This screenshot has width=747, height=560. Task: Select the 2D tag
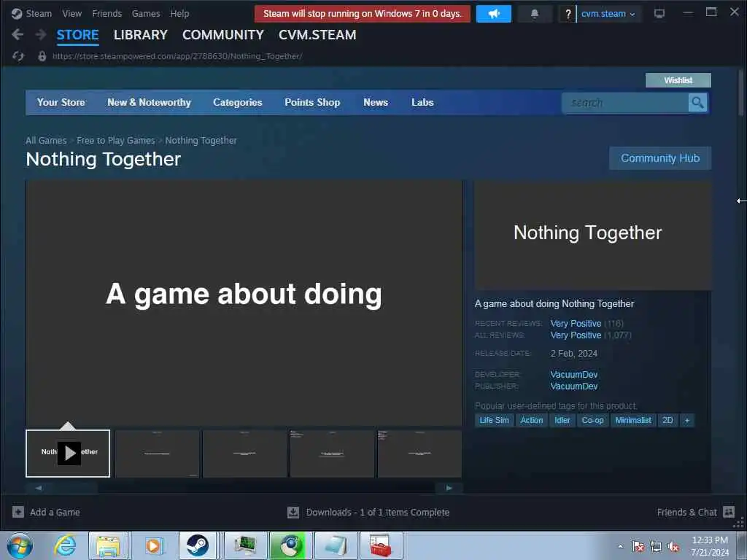[668, 420]
